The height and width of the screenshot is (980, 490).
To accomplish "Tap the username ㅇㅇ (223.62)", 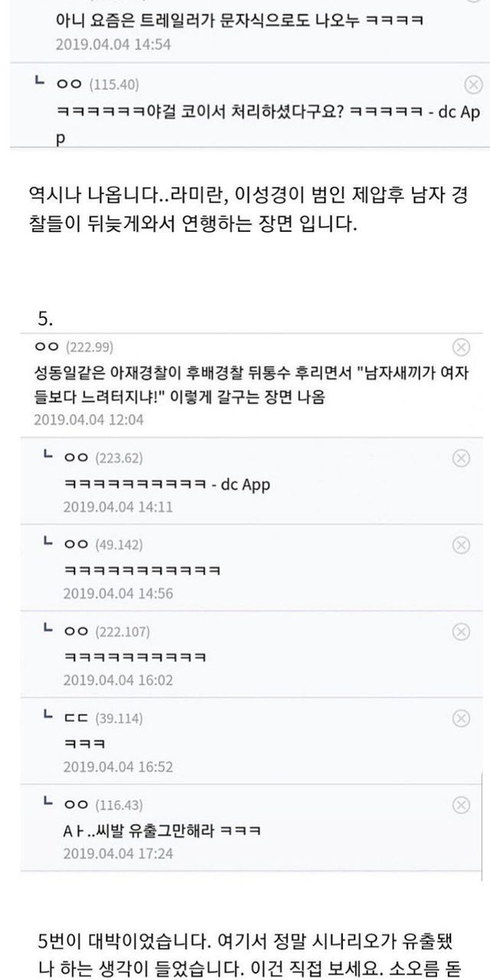I will (104, 458).
